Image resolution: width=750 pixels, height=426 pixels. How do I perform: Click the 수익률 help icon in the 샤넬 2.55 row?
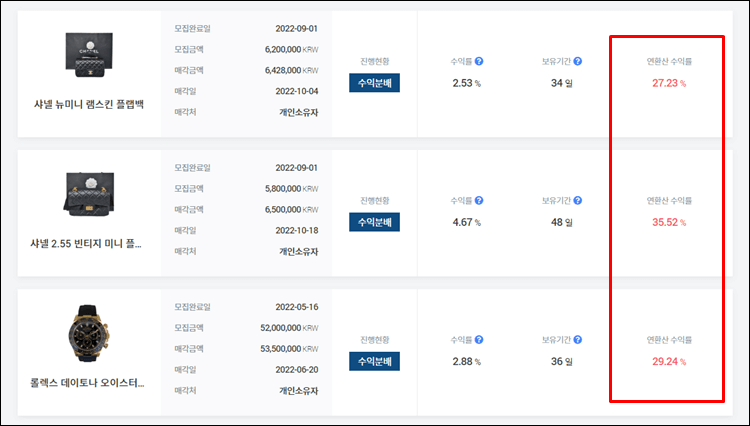tap(479, 200)
